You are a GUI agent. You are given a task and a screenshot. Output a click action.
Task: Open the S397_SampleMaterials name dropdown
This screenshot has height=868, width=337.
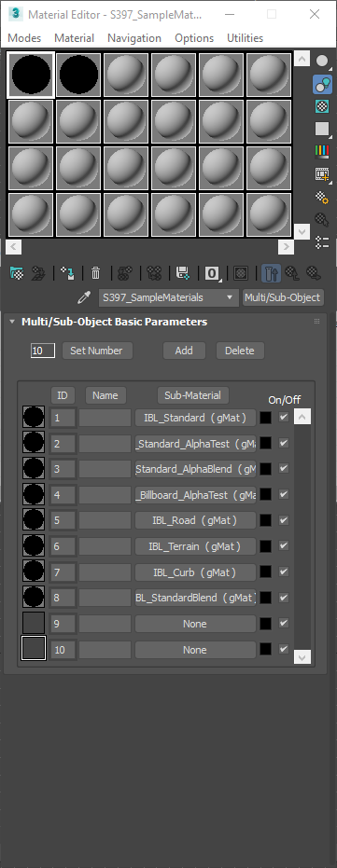tap(168, 297)
